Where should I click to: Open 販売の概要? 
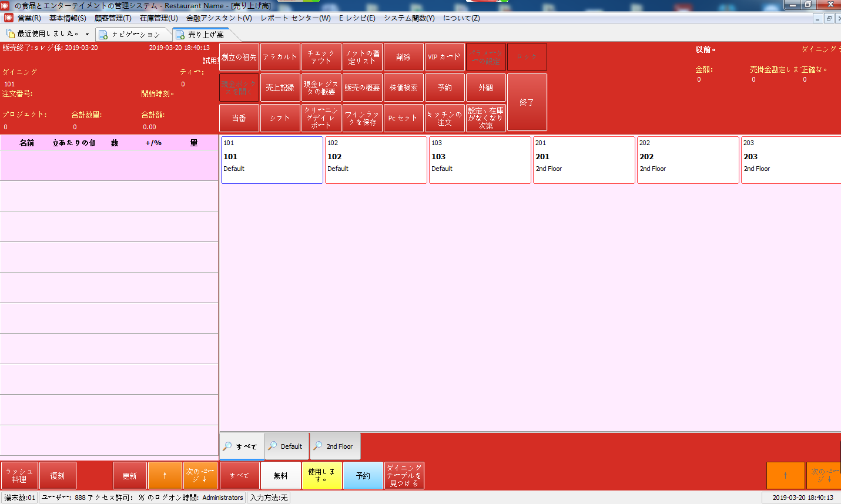point(363,88)
